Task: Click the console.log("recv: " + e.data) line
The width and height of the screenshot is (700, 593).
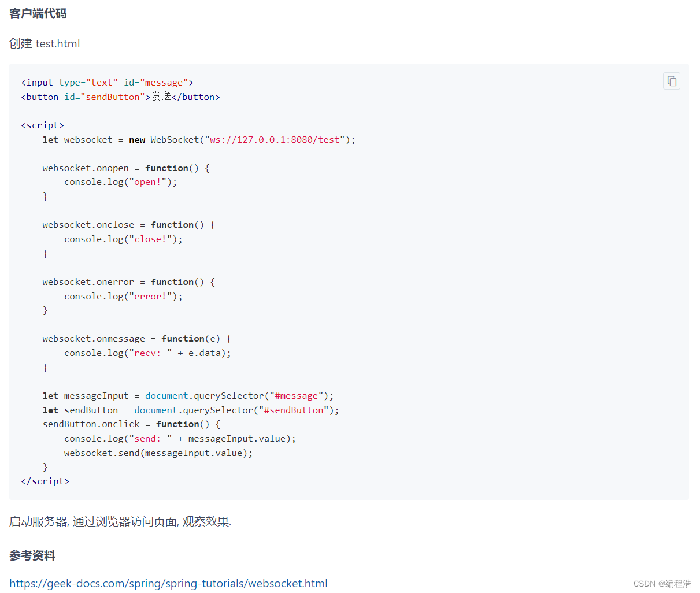Action: 147,353
